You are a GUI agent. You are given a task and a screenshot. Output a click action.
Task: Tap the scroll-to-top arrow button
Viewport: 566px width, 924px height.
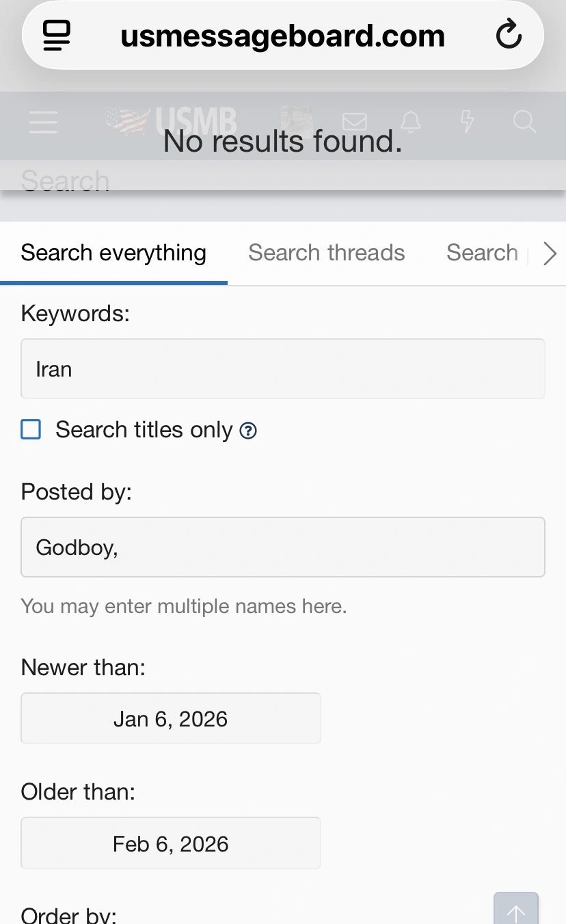point(516,910)
